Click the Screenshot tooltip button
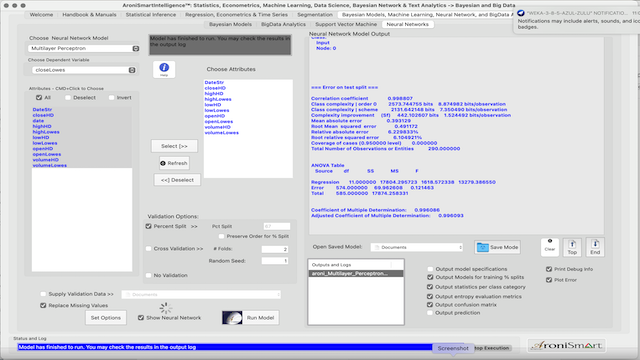Screen dimensions: 640x360 453,349
